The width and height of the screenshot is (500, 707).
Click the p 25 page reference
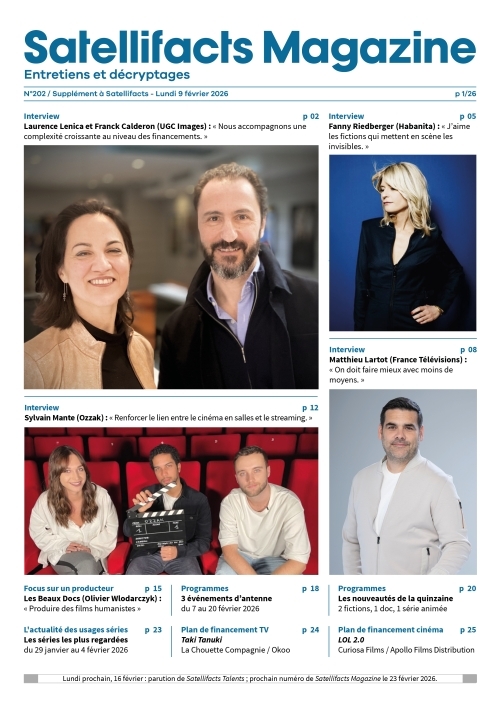coord(468,630)
